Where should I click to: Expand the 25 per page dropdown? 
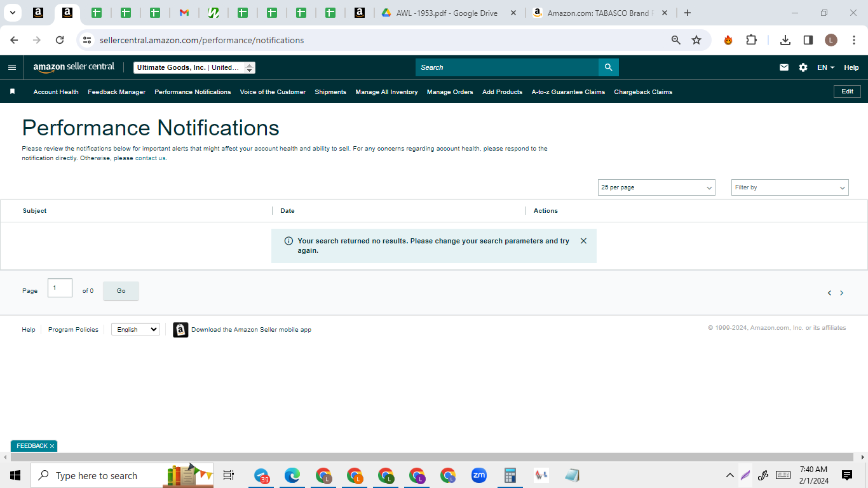point(656,187)
